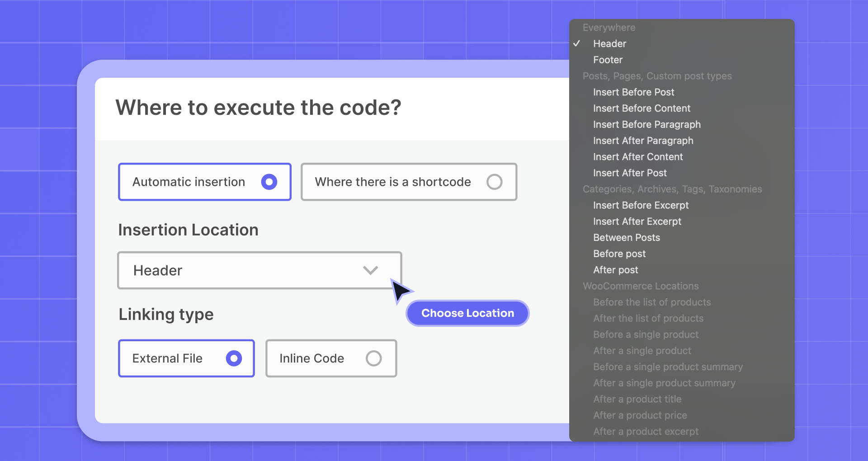
Task: Choose Insert Before Post menu entry
Action: click(x=633, y=92)
